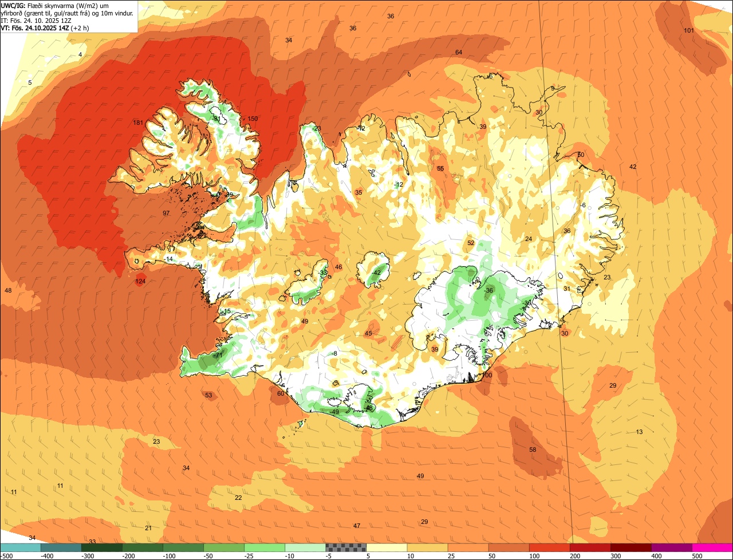Click the '64' value off the north coast

459,53
